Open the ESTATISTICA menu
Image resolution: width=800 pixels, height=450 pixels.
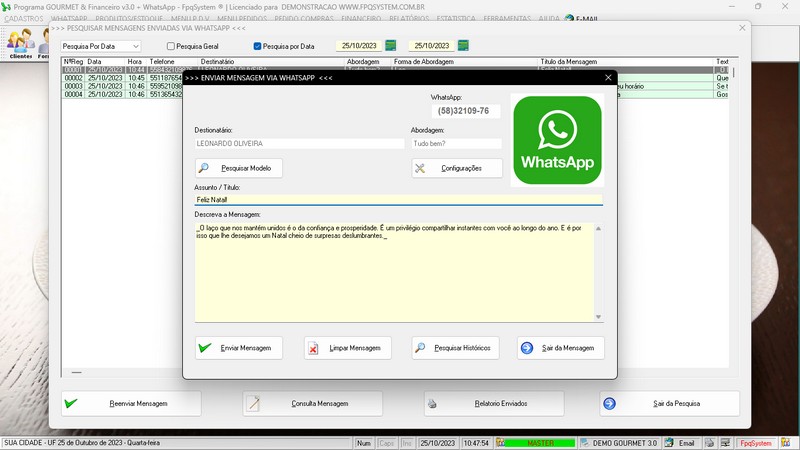pyautogui.click(x=456, y=18)
